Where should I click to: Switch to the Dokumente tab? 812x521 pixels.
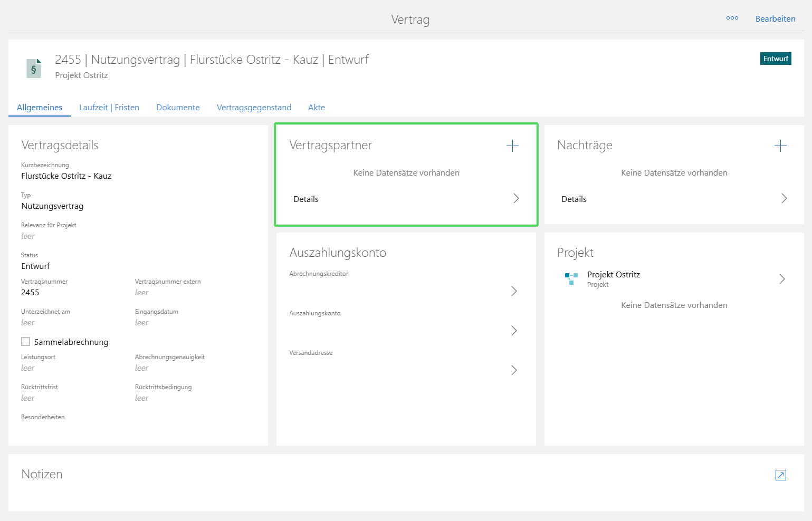(x=178, y=108)
